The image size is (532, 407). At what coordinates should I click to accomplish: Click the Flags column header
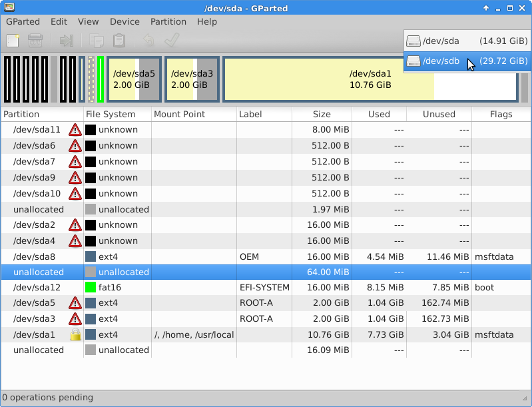501,115
